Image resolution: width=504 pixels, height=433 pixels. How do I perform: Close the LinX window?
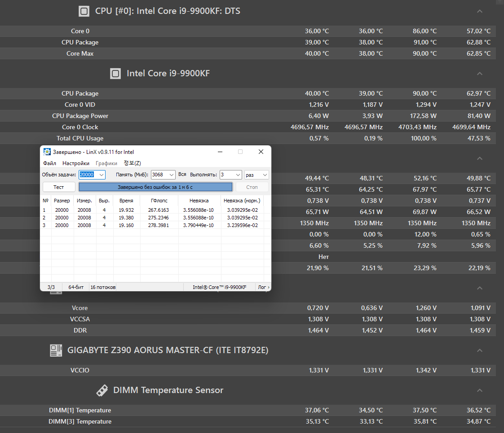point(261,152)
